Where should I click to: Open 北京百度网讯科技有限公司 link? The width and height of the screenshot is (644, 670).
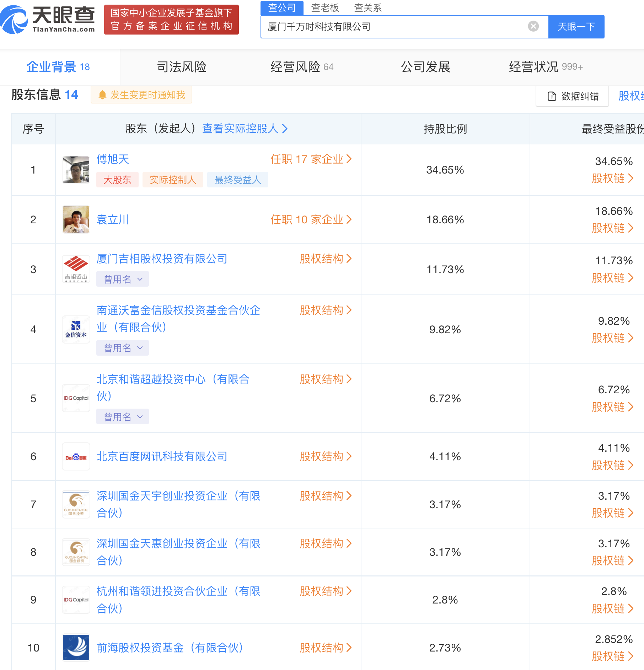[162, 456]
